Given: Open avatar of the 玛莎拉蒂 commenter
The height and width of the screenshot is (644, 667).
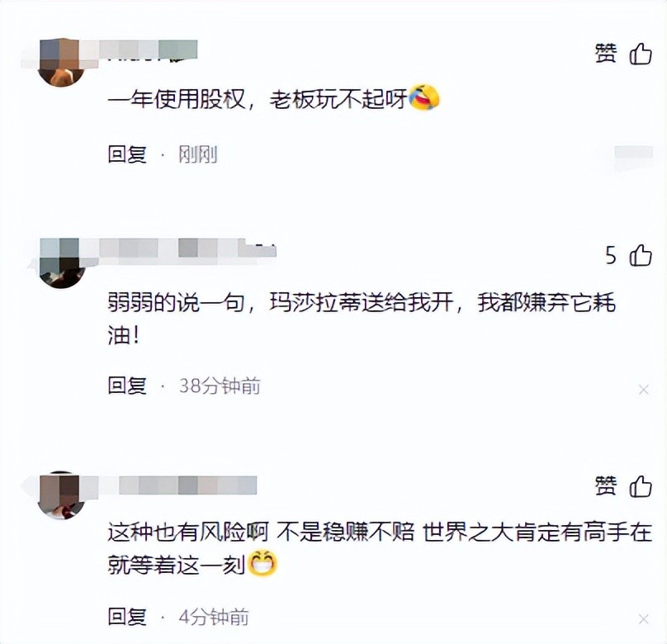Looking at the screenshot, I should [62, 263].
